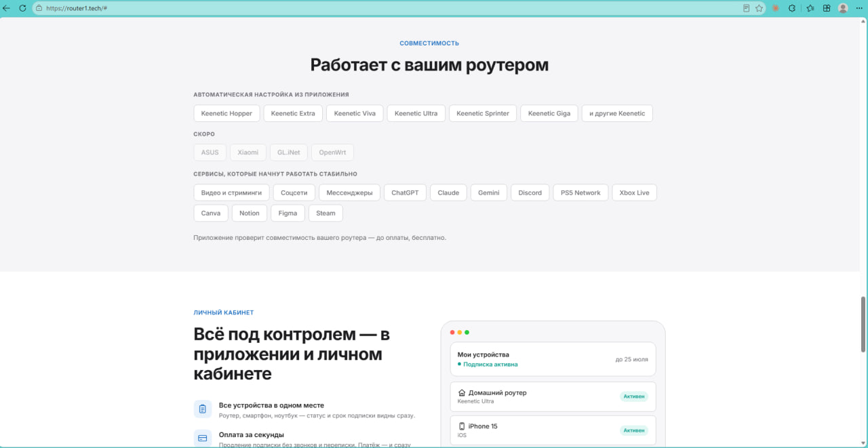Click the 'iOS' subtitle under iPhone 15
This screenshot has width=868, height=448.
(462, 435)
